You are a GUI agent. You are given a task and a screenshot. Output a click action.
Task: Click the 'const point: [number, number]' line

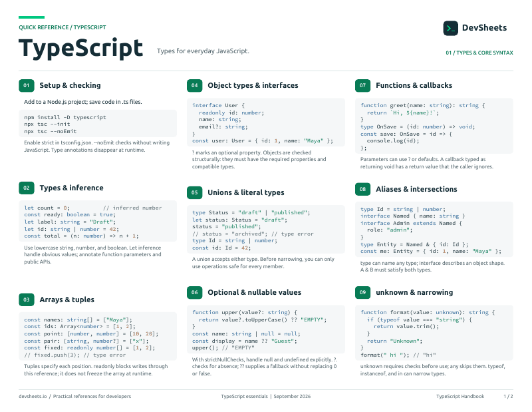pyautogui.click(x=91, y=334)
